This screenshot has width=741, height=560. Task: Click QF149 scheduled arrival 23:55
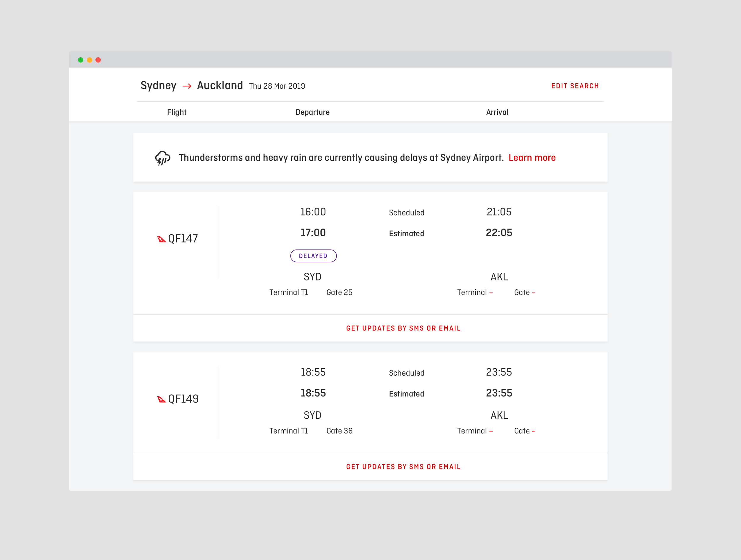pyautogui.click(x=499, y=372)
